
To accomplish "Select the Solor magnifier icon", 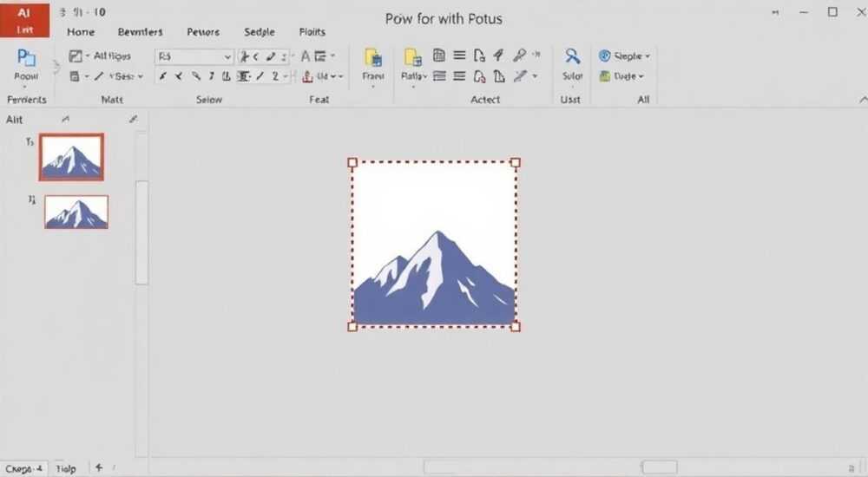I will pos(572,56).
